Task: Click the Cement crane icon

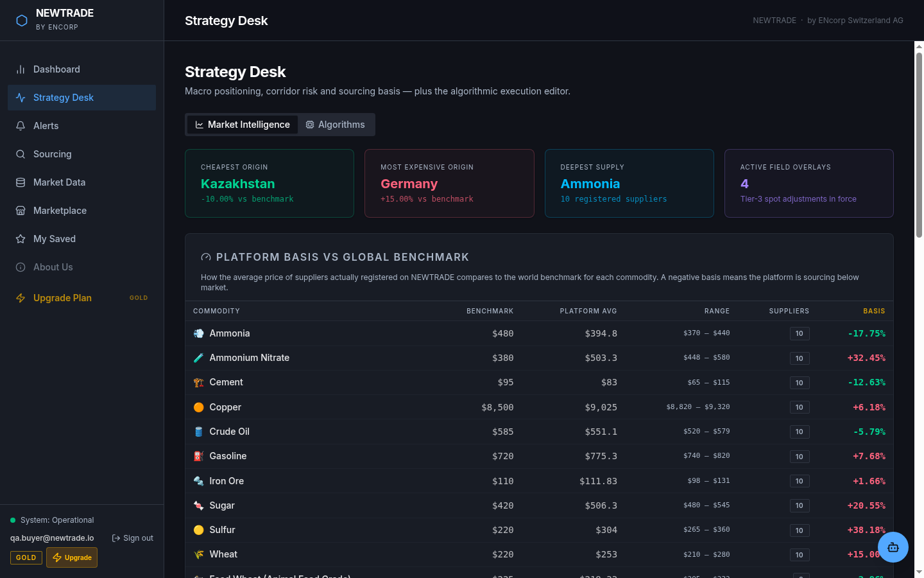Action: tap(199, 383)
